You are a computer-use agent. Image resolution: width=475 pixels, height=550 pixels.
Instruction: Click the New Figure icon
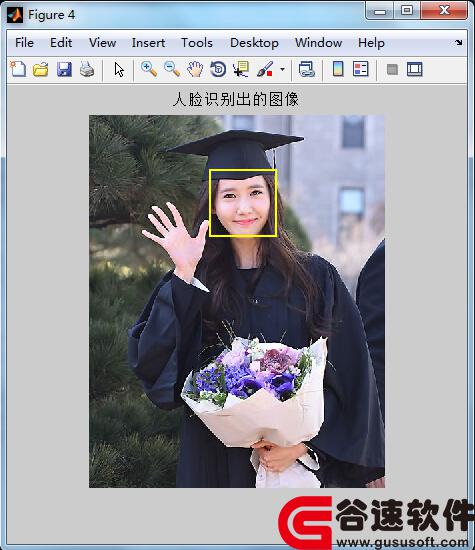[x=18, y=69]
